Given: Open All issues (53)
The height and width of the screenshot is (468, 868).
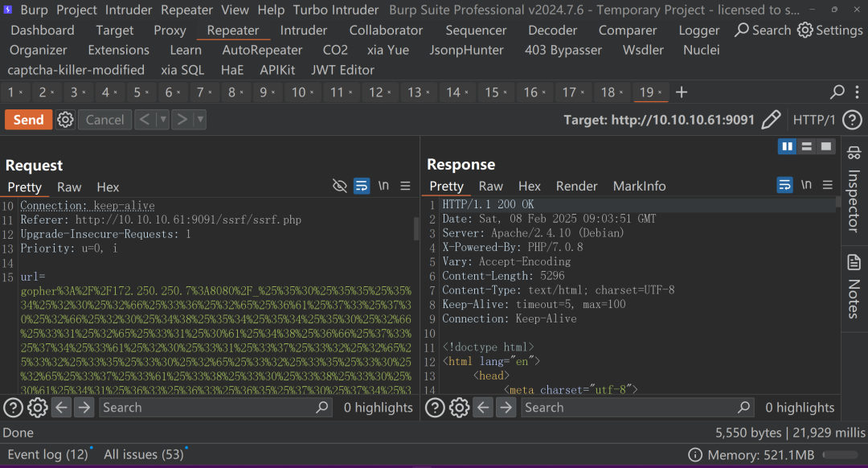Looking at the screenshot, I should tap(143, 454).
